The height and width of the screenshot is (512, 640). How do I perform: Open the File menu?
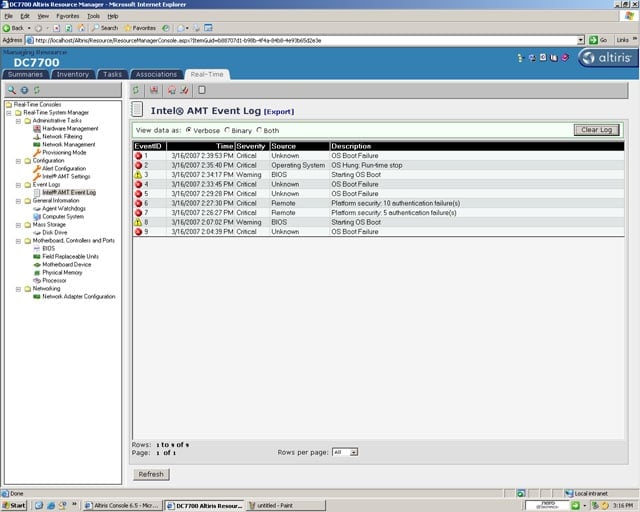(x=9, y=16)
